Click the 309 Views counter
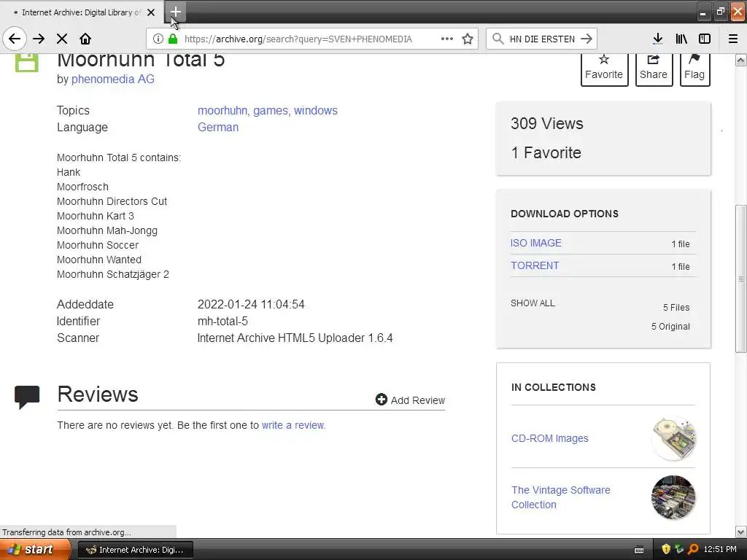Viewport: 747px width, 560px height. (547, 123)
